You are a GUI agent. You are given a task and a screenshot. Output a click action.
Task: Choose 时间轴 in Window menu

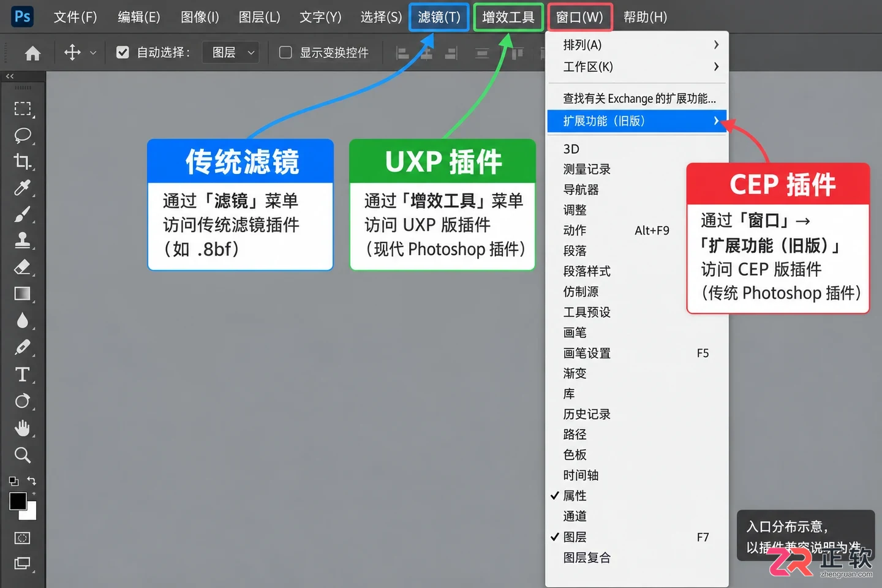click(x=637, y=475)
